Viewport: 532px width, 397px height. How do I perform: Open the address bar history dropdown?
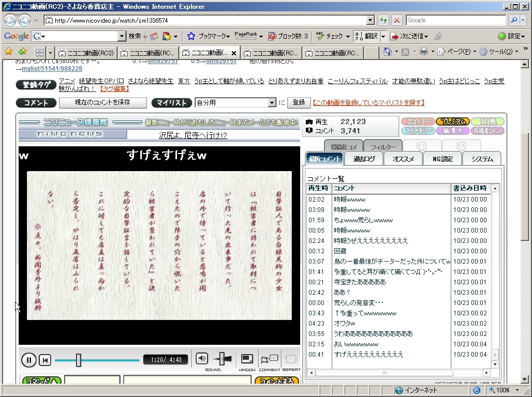tap(371, 20)
